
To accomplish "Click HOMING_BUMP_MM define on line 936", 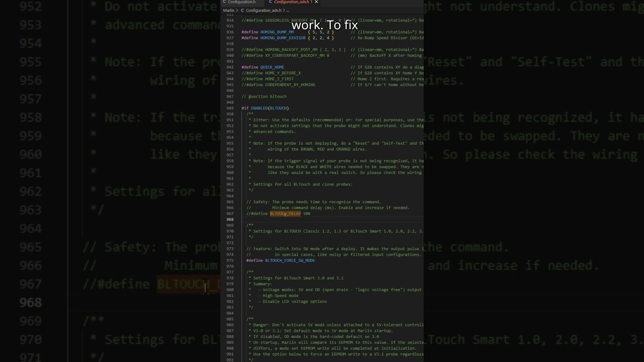I will pos(277,32).
